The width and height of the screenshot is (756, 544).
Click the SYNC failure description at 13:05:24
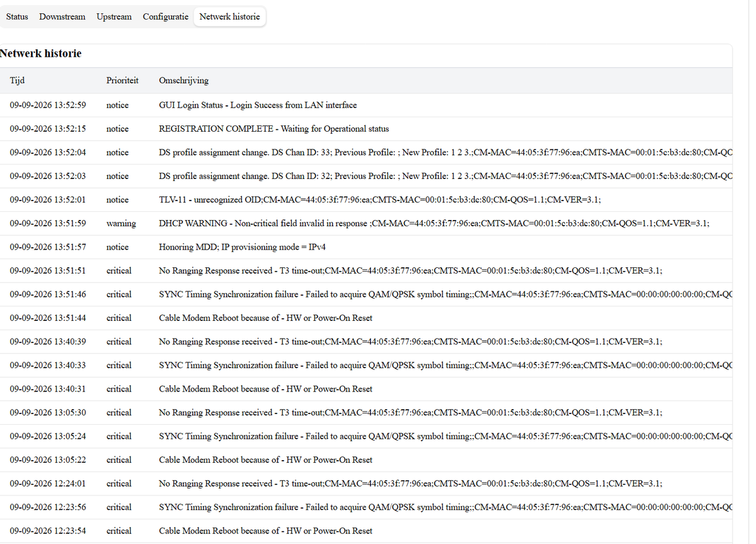pos(445,436)
